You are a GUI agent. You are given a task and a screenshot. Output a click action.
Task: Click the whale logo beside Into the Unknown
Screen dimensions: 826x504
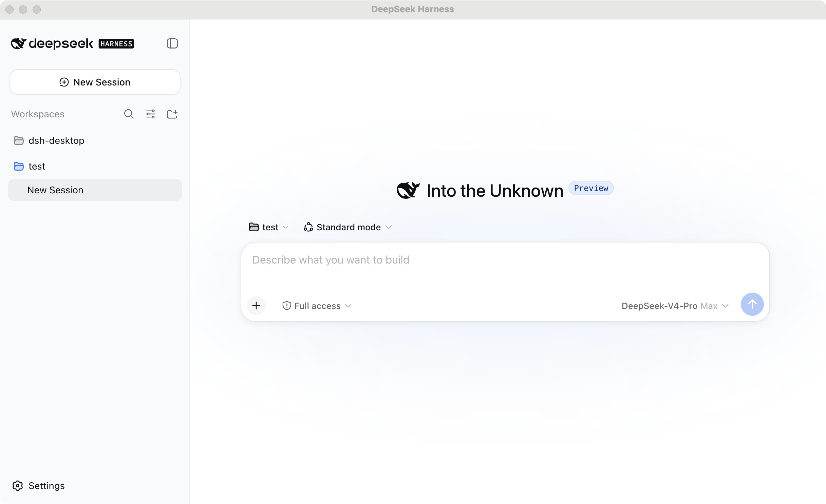[408, 190]
